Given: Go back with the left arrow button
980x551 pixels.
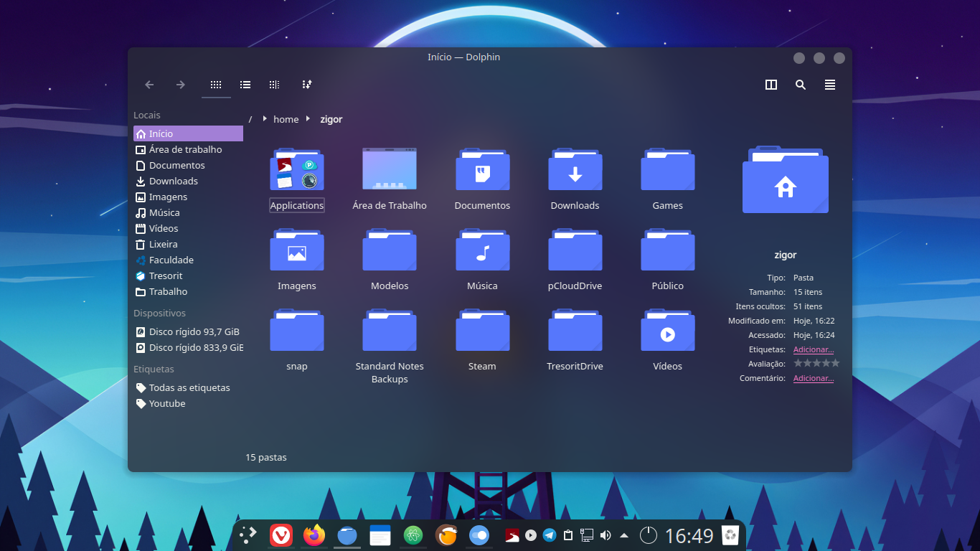Looking at the screenshot, I should (x=149, y=85).
